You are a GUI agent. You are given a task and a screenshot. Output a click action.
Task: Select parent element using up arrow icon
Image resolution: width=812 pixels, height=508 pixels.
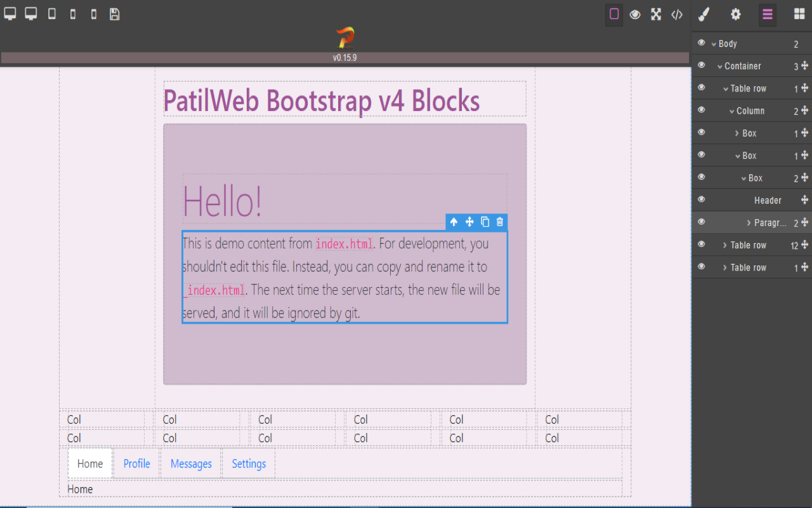pos(453,222)
